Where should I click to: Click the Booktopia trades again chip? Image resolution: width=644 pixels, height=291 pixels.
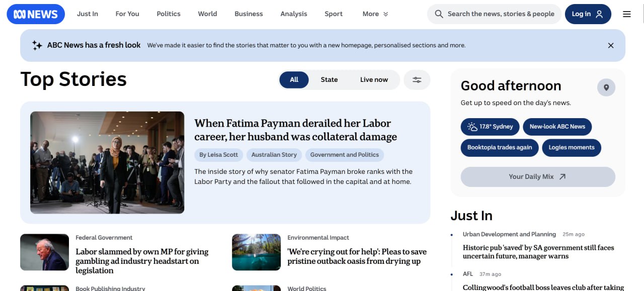pyautogui.click(x=499, y=148)
